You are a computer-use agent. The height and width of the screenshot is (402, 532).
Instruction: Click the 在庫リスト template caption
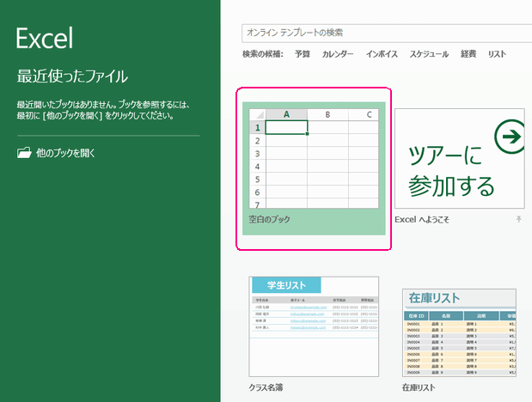pos(419,387)
